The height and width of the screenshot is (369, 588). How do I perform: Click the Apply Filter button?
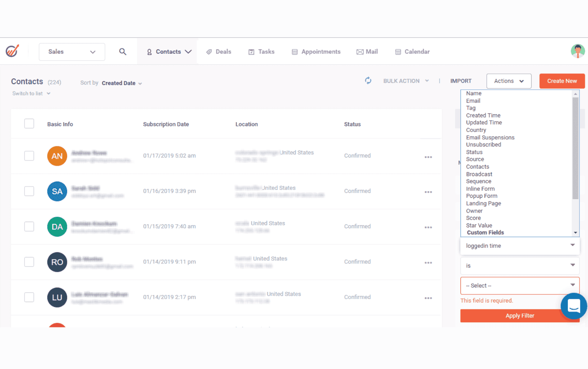520,315
